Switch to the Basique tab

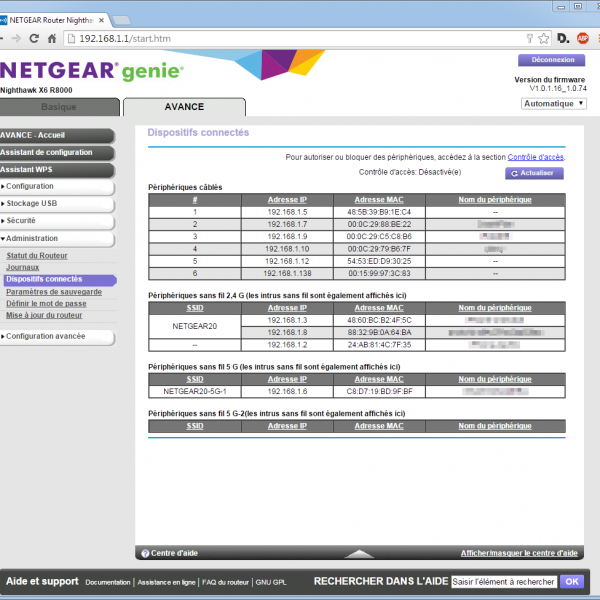59,107
